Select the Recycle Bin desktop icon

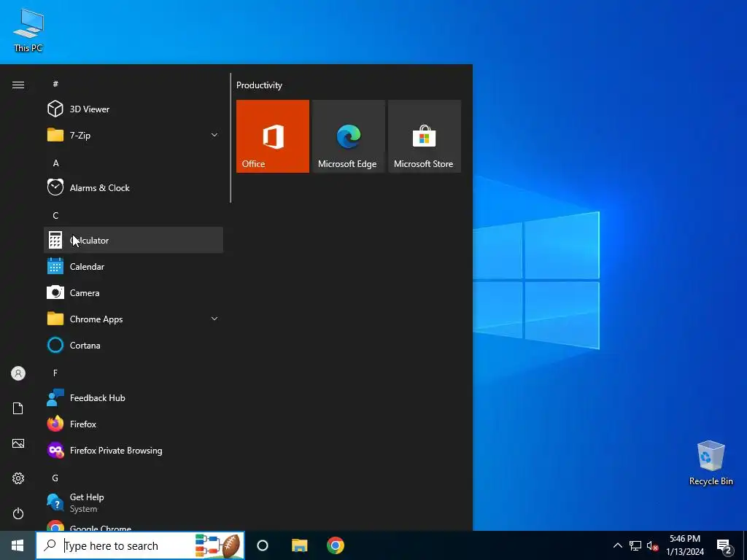click(x=711, y=463)
